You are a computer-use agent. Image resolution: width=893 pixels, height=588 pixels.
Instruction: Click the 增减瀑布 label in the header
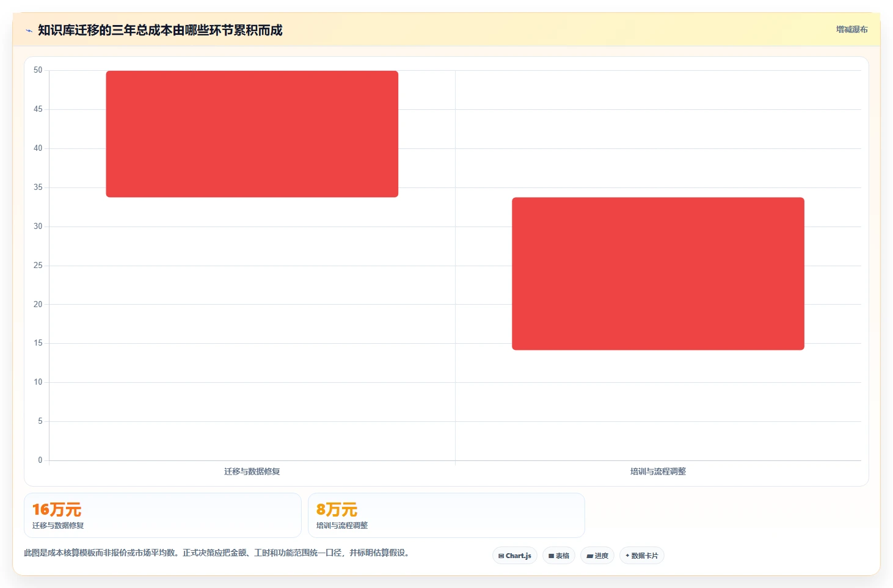[851, 29]
